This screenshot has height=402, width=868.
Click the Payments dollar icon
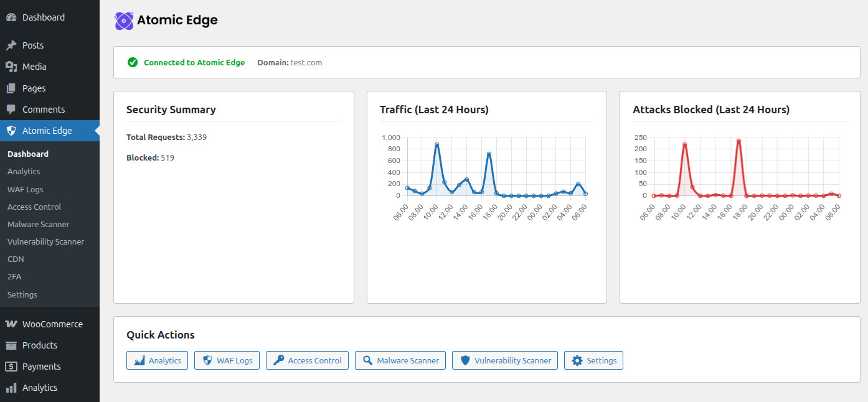pos(11,367)
